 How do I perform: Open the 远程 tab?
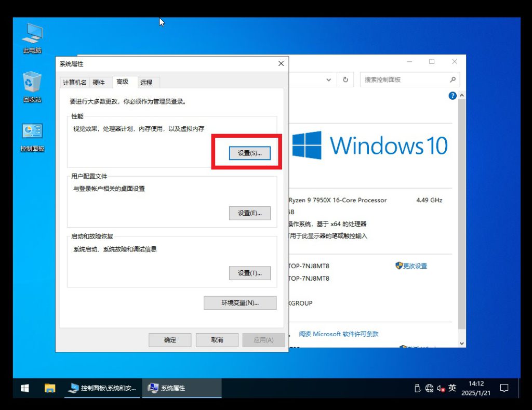coord(146,82)
